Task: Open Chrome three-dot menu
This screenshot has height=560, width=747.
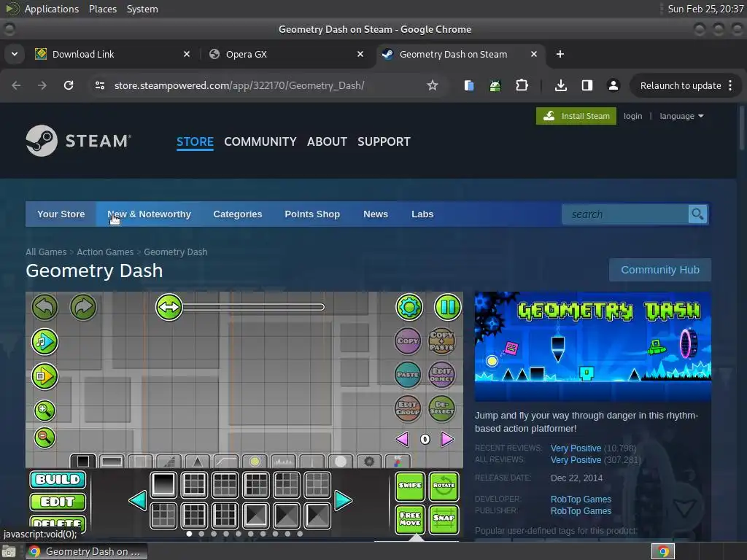Action: tap(730, 85)
